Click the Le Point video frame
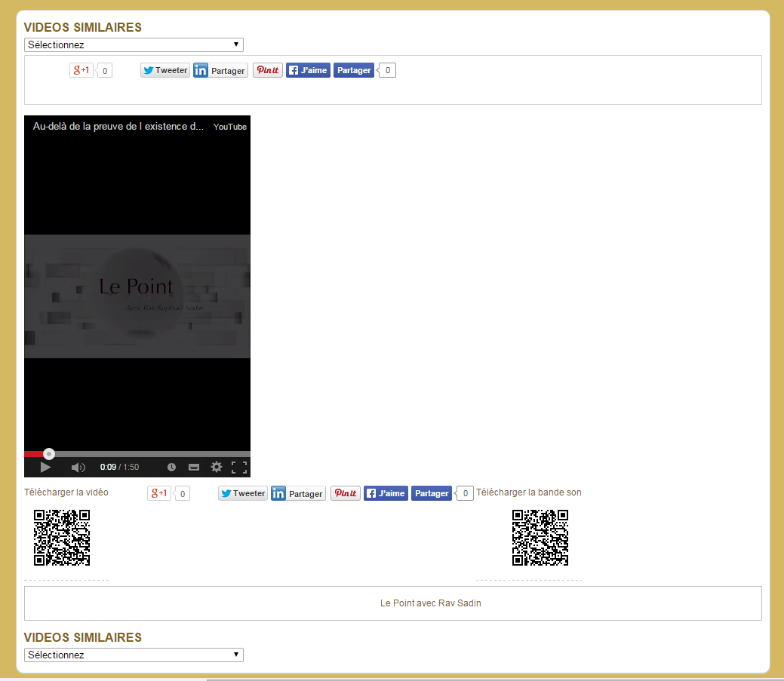The height and width of the screenshot is (681, 784). pos(137,296)
